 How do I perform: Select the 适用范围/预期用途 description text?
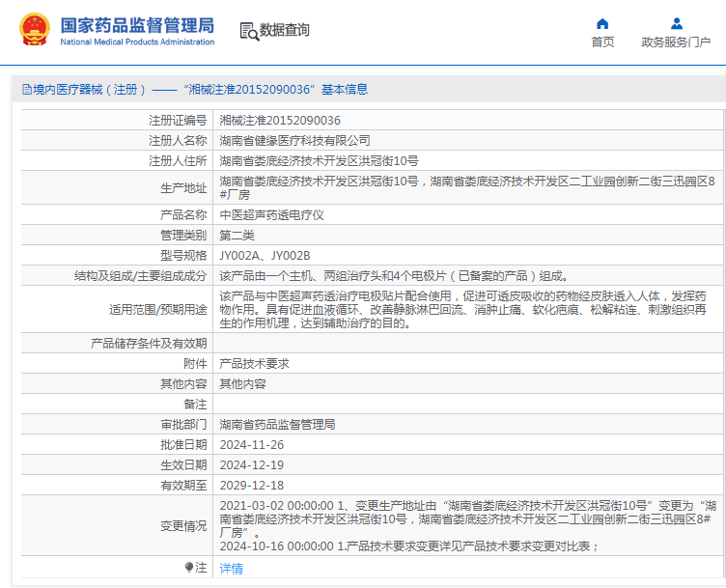point(463,309)
